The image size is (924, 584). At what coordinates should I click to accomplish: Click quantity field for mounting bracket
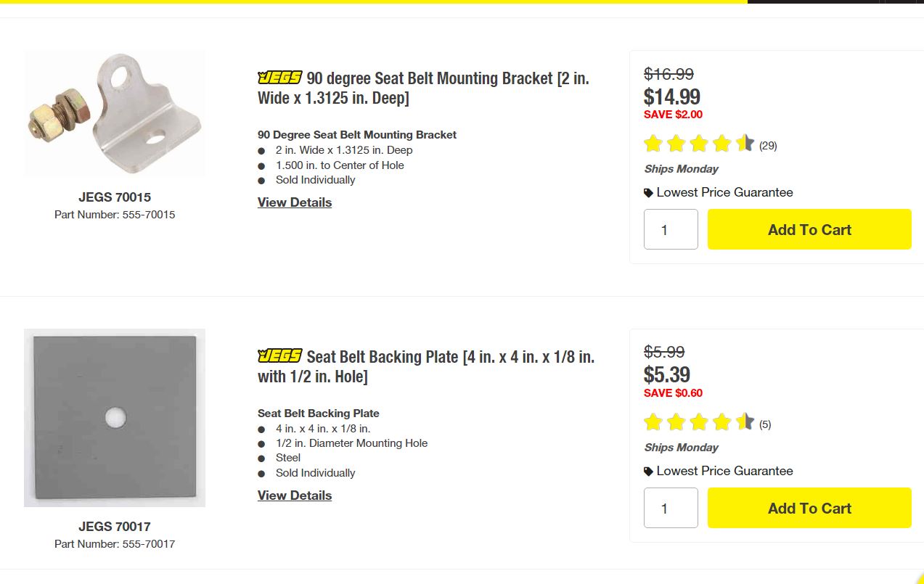tap(671, 229)
